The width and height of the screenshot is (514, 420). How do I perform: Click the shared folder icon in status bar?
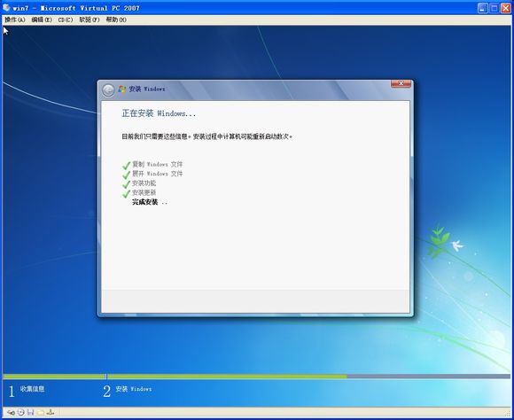(41, 412)
